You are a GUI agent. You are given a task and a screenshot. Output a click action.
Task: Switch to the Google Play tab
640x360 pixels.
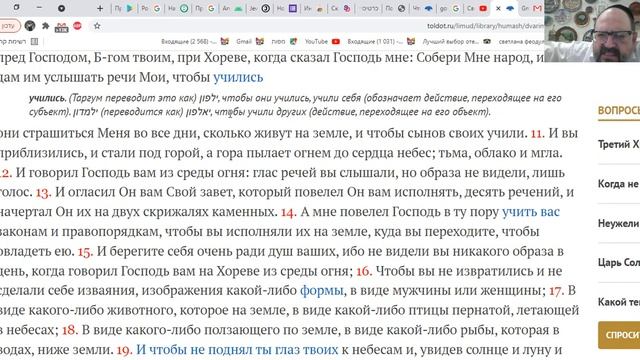[124, 8]
